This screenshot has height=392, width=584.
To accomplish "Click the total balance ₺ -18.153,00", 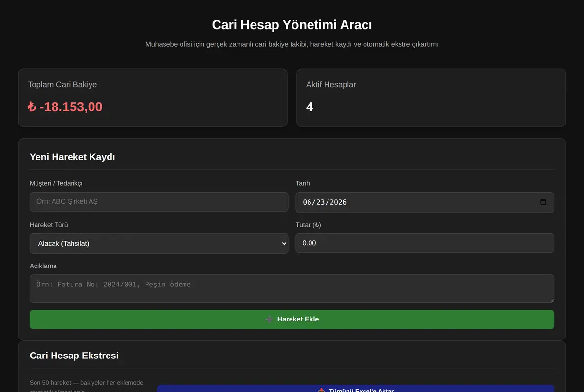I will (65, 107).
